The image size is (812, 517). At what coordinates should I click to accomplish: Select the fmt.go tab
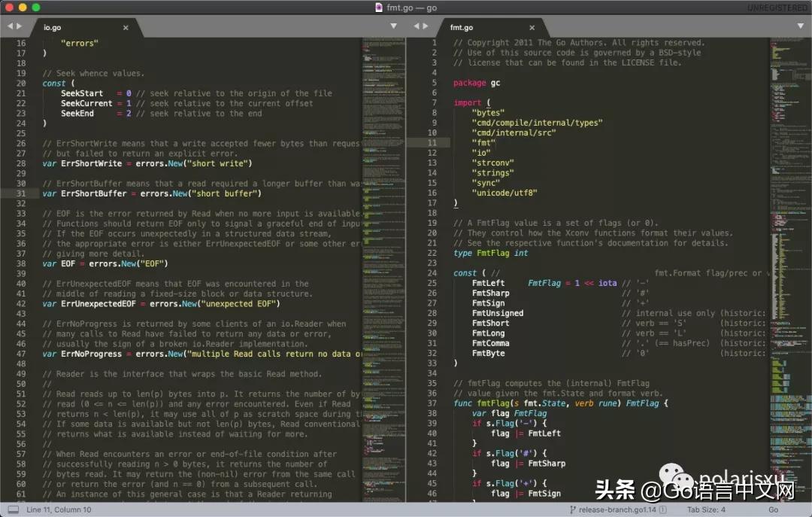click(x=462, y=28)
